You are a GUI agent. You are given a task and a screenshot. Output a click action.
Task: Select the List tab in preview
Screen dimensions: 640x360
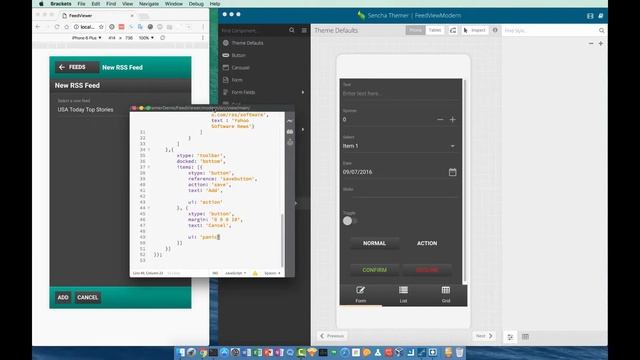tap(403, 294)
